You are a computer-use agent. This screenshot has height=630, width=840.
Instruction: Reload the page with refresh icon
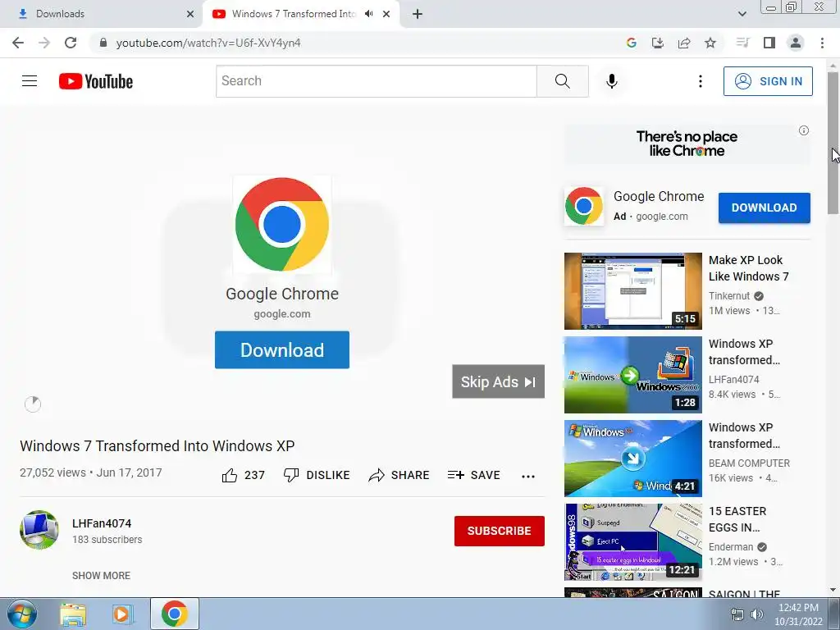(71, 43)
